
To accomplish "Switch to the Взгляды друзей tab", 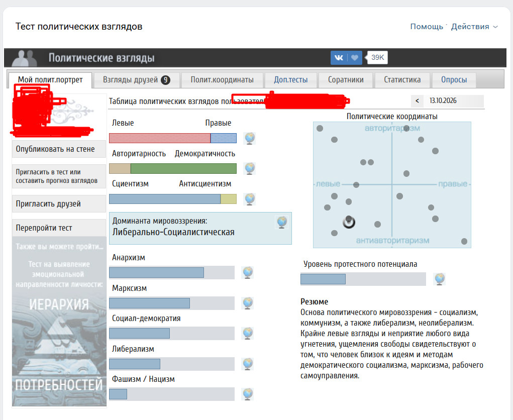I will tap(137, 80).
